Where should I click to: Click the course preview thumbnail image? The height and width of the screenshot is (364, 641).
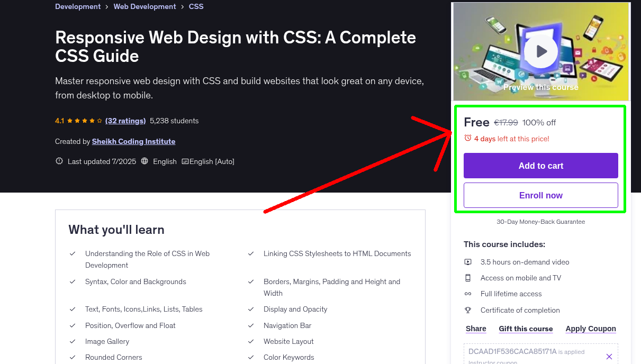tap(503, 32)
